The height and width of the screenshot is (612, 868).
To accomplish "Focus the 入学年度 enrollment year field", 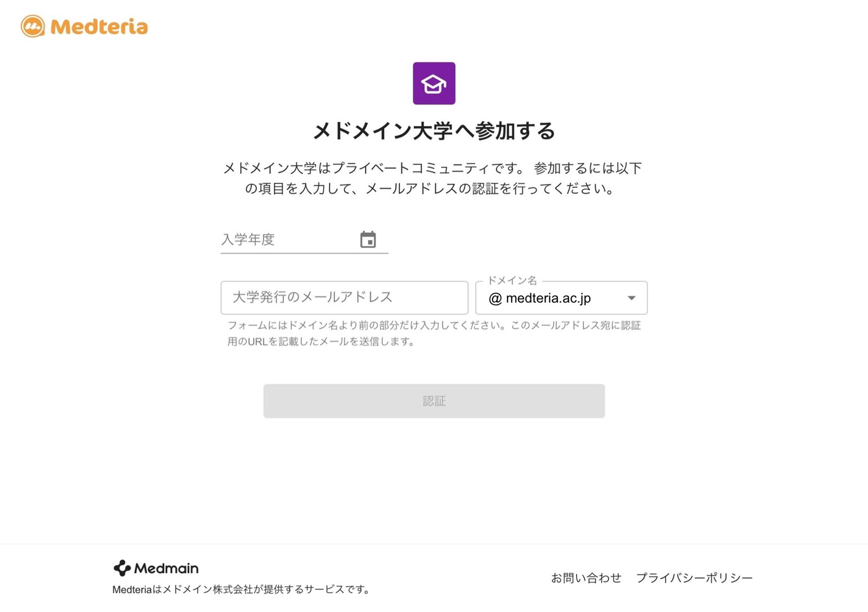I will tap(304, 240).
